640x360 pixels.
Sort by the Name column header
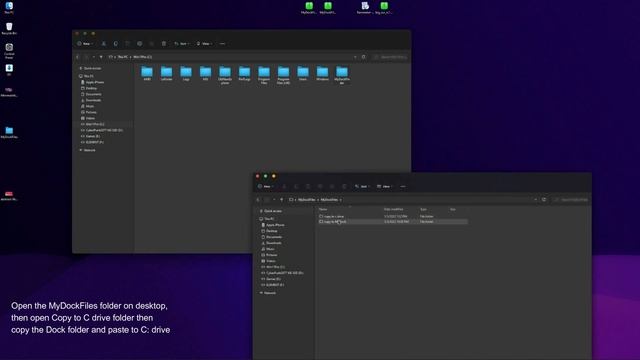point(323,209)
